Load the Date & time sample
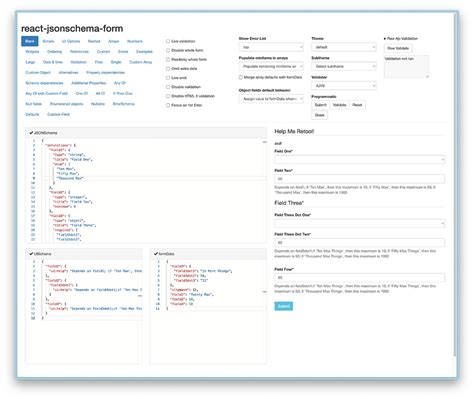 [53, 62]
